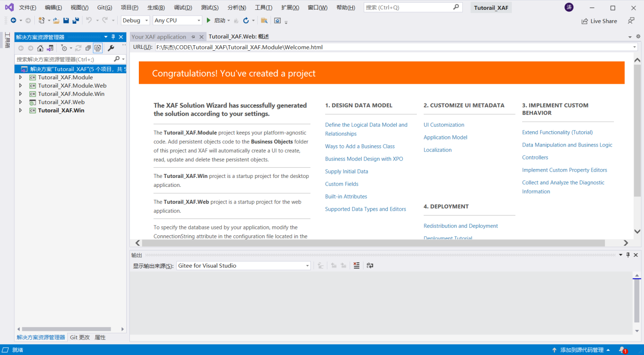
Task: Open Properties with the wrench icon
Action: point(111,48)
